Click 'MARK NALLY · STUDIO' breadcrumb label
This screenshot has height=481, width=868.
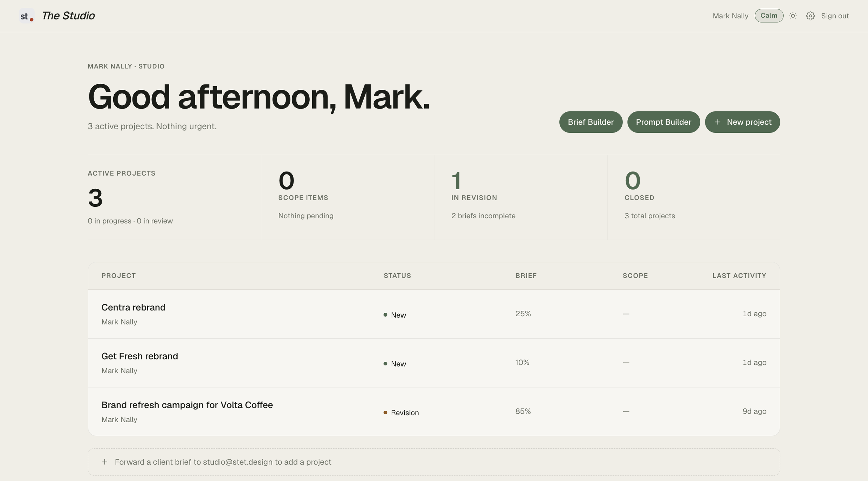(126, 67)
